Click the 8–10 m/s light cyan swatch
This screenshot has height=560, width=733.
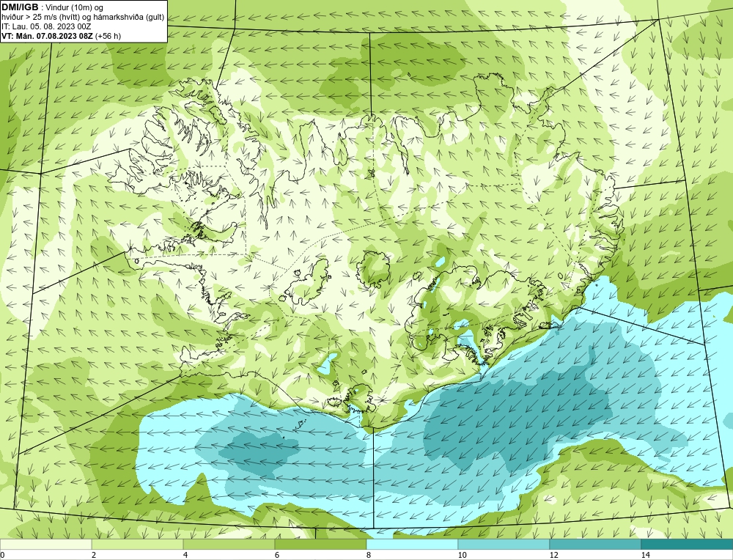412,544
